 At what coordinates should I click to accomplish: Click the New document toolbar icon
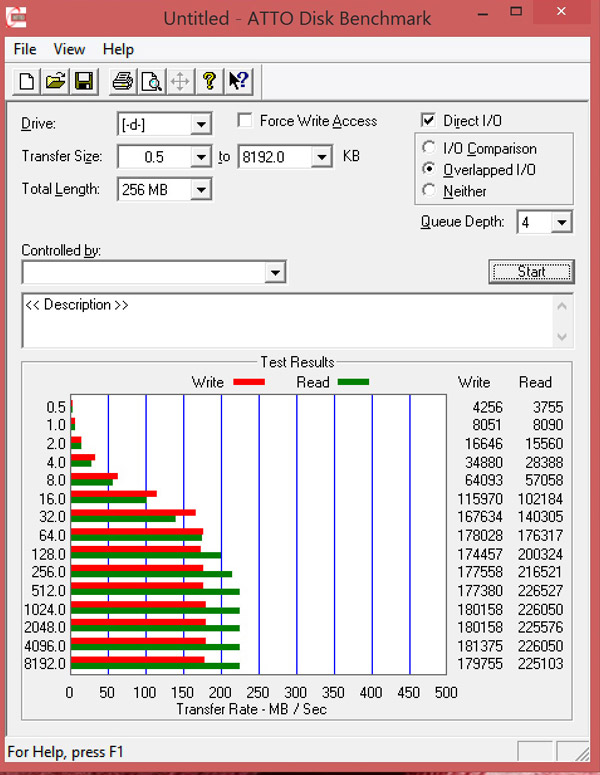click(27, 82)
